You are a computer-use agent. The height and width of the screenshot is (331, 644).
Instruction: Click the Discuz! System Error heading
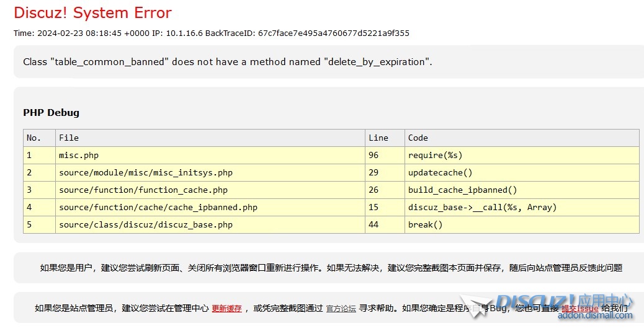pyautogui.click(x=92, y=12)
